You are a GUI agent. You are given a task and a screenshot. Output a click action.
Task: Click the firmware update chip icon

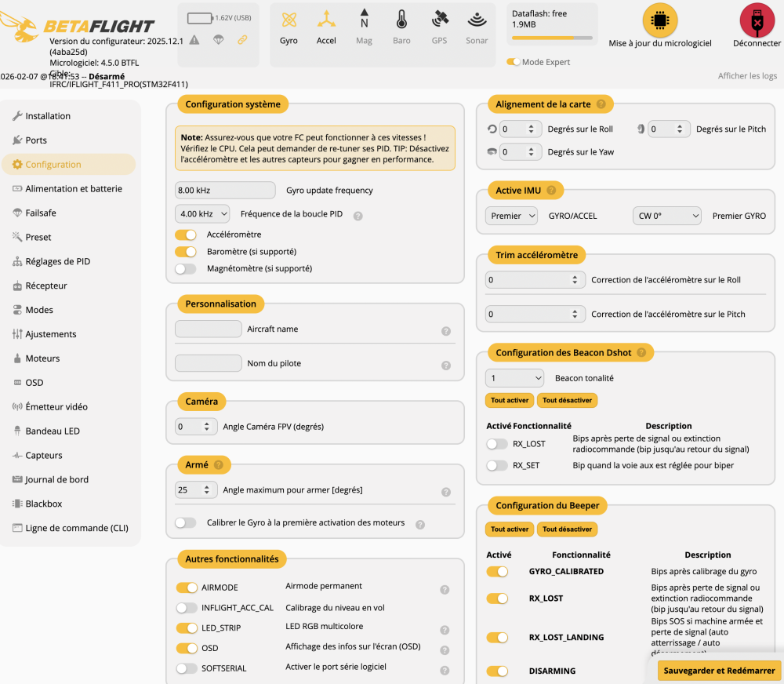659,21
